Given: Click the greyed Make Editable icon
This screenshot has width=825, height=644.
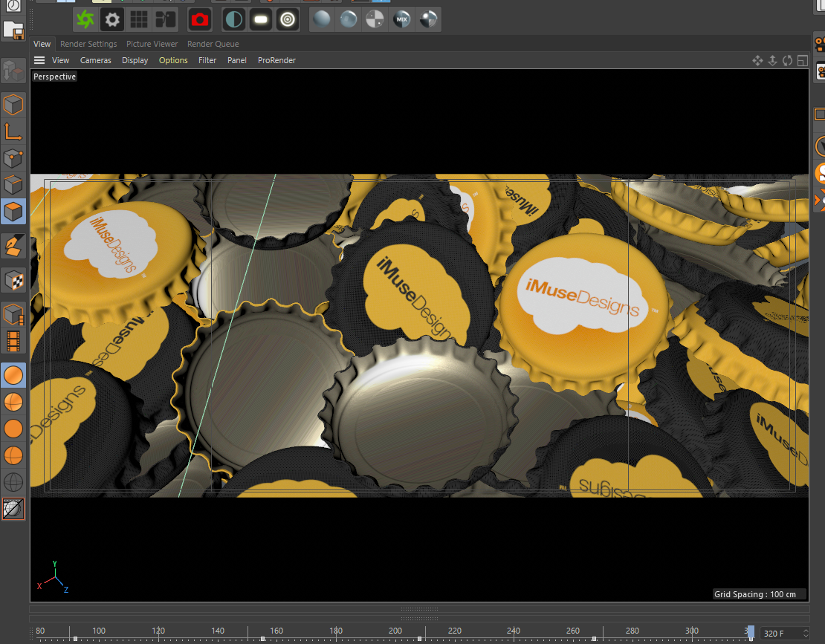Looking at the screenshot, I should 13,71.
